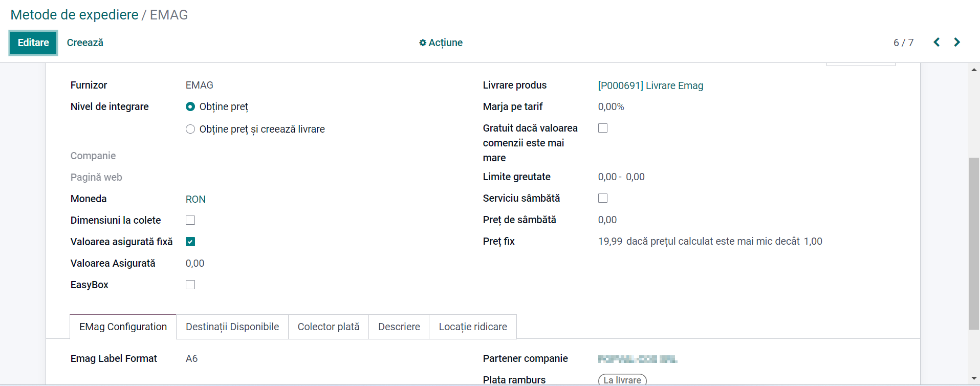The image size is (980, 386).
Task: Click scrollbar up arrow
Action: 974,70
